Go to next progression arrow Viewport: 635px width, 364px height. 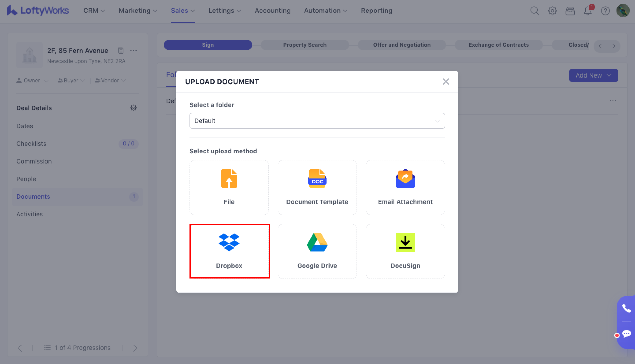(x=135, y=348)
